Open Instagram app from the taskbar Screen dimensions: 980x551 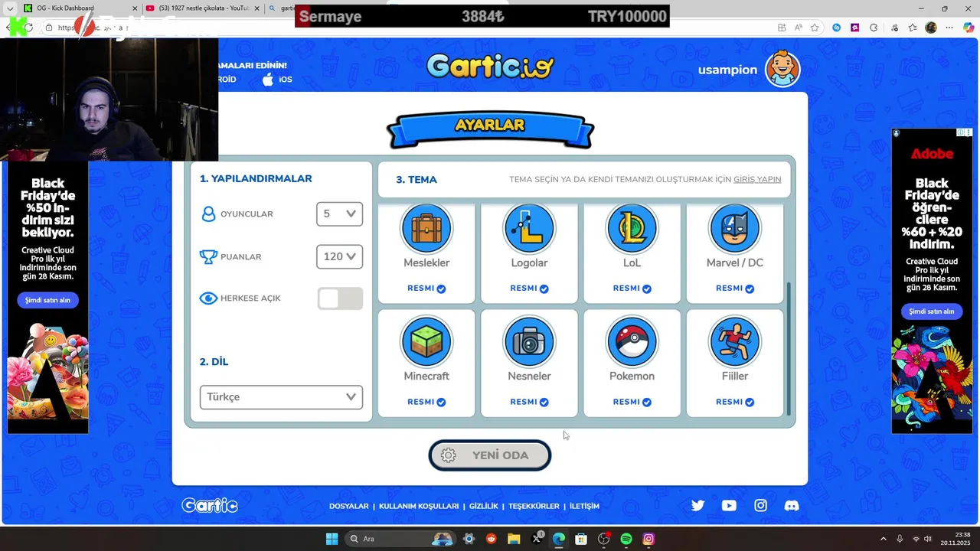pyautogui.click(x=648, y=539)
